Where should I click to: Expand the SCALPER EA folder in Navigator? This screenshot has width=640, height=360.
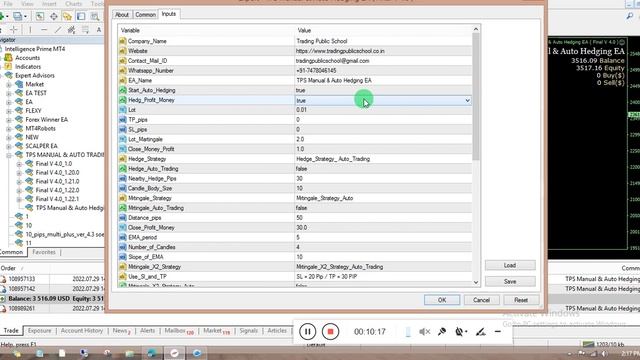(9, 146)
